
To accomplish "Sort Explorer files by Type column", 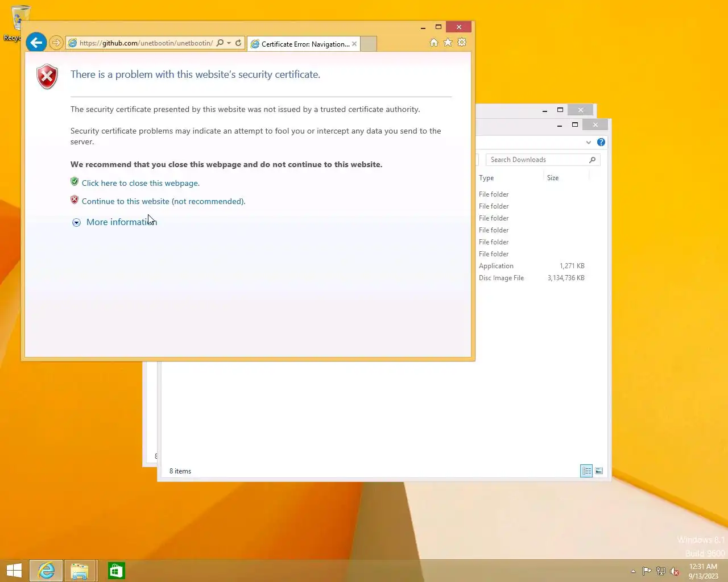I will (510, 178).
